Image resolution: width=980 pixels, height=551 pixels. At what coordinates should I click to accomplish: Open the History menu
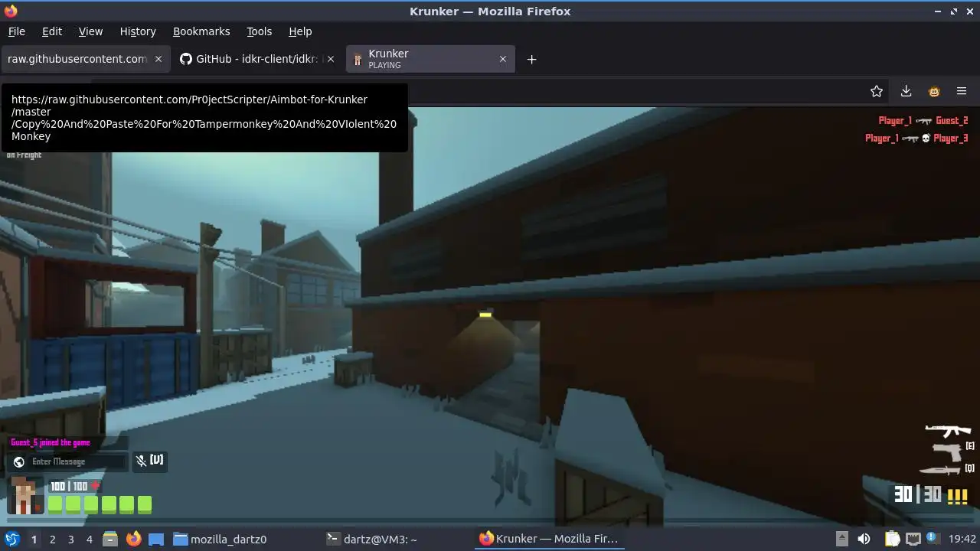[x=138, y=31]
